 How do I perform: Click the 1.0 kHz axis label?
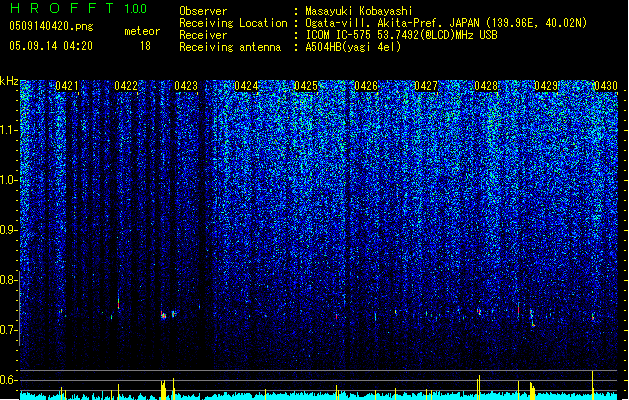pos(9,180)
